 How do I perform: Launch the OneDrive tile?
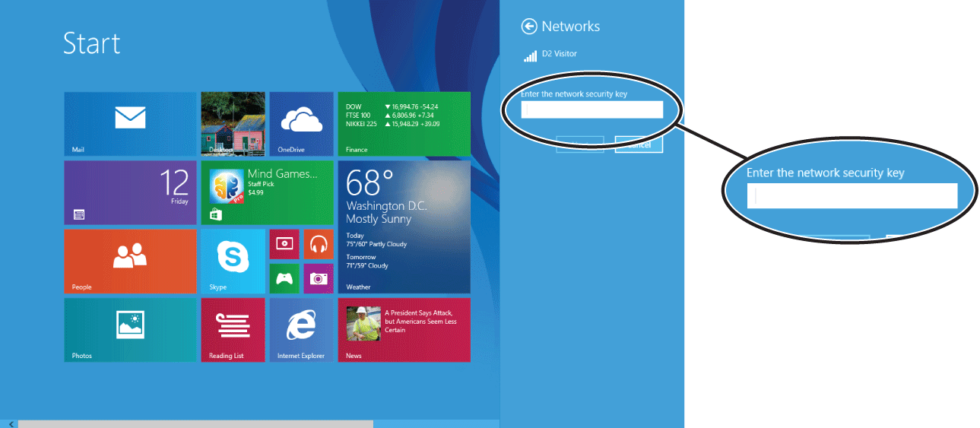pyautogui.click(x=301, y=124)
